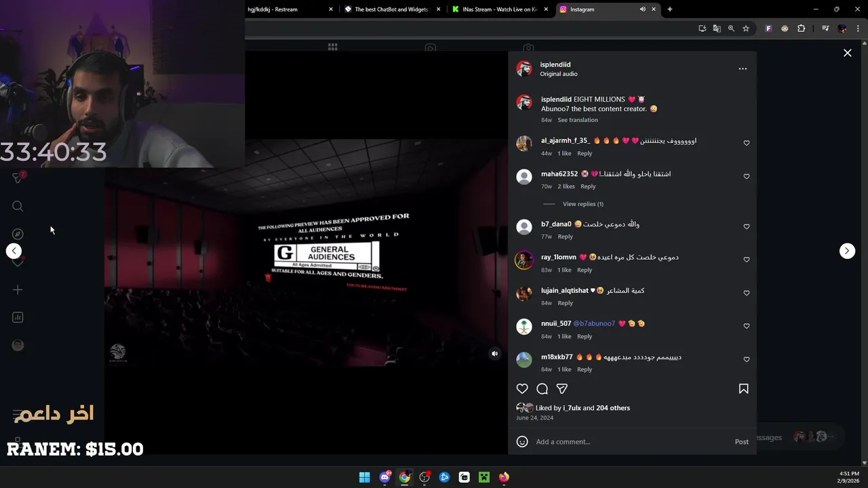Reply to al_ajarmh_f_35_ comment
868x488 pixels.
pyautogui.click(x=585, y=154)
